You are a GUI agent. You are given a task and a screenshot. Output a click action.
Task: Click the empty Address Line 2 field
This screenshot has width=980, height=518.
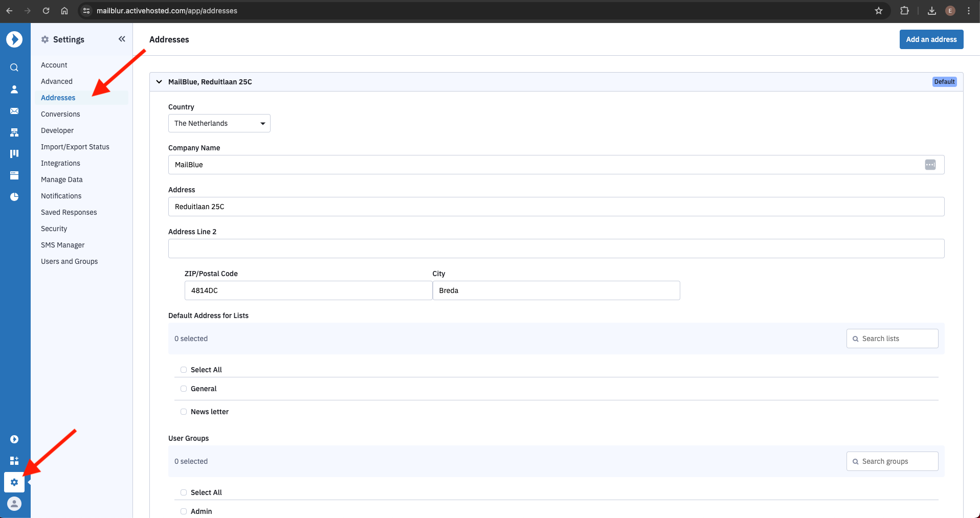click(x=556, y=249)
